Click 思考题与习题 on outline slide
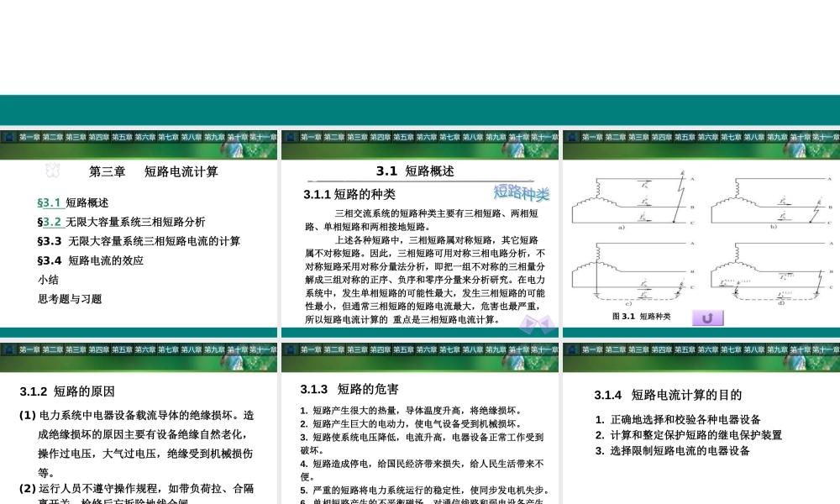Viewport: 840px width, 504px height. pos(70,299)
